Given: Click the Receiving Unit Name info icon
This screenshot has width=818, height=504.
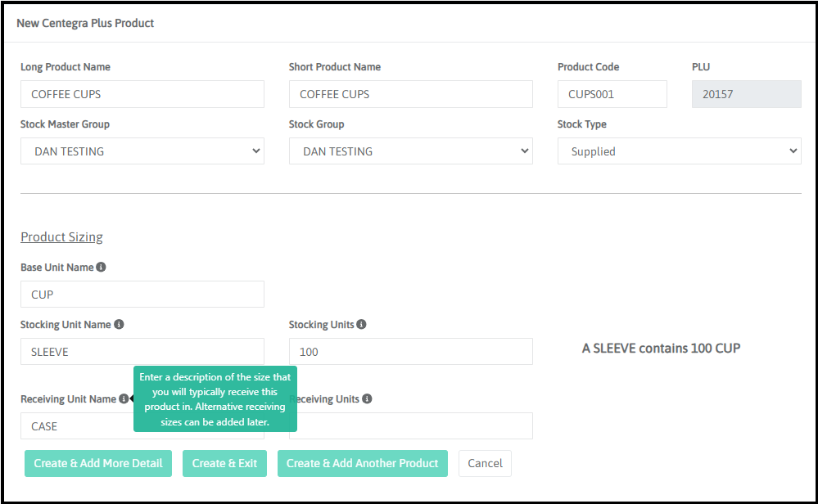Looking at the screenshot, I should point(123,399).
